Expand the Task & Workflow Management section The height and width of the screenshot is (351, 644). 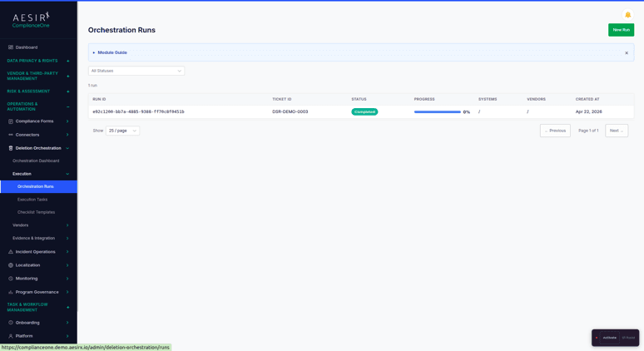[67, 307]
